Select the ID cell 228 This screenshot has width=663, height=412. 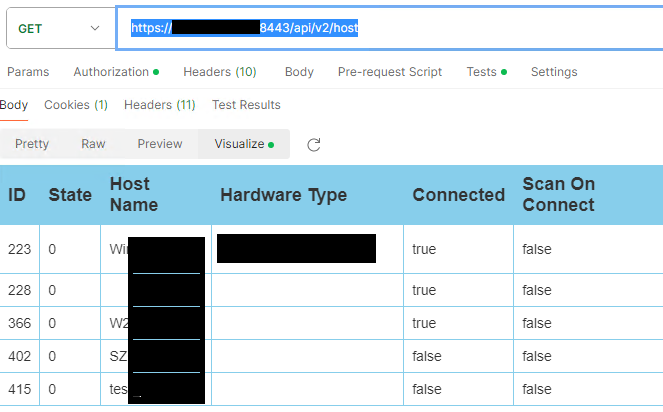coord(19,290)
